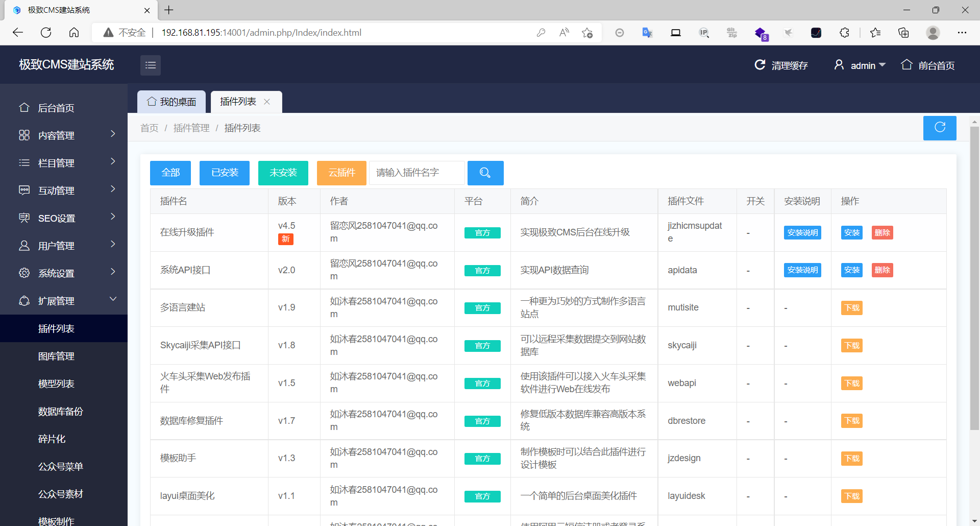This screenshot has width=980, height=526.
Task: Download the 火车头采集Web发布插件 plugin
Action: point(852,383)
